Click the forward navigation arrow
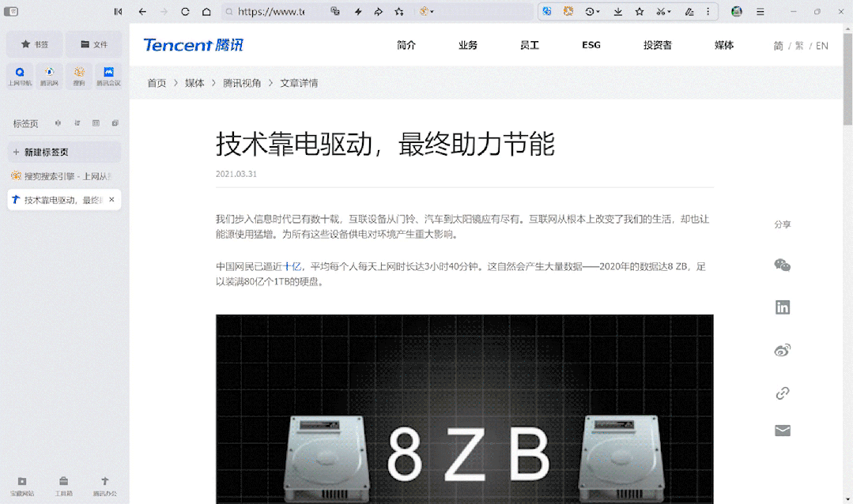 tap(164, 11)
